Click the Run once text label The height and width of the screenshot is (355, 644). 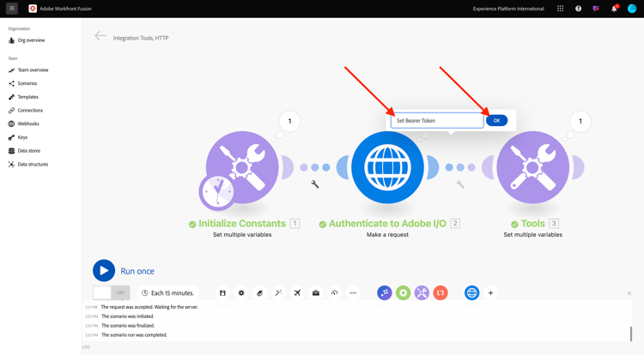coord(137,271)
